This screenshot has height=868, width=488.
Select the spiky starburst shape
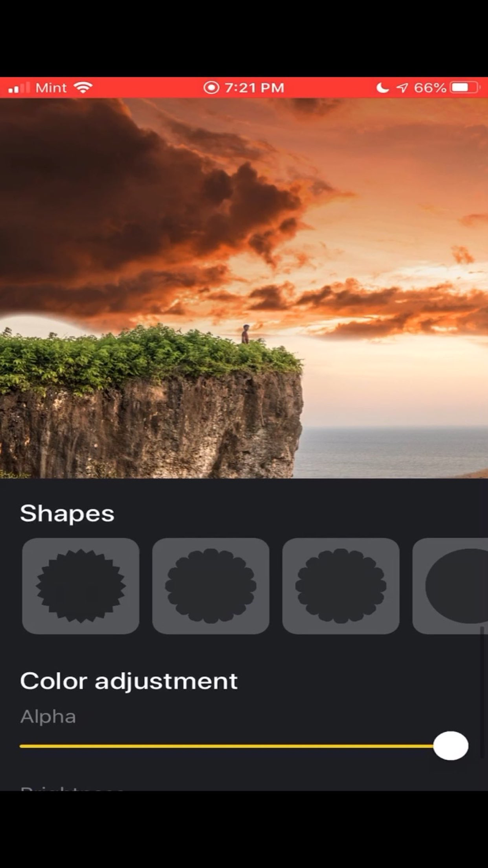tap(81, 586)
